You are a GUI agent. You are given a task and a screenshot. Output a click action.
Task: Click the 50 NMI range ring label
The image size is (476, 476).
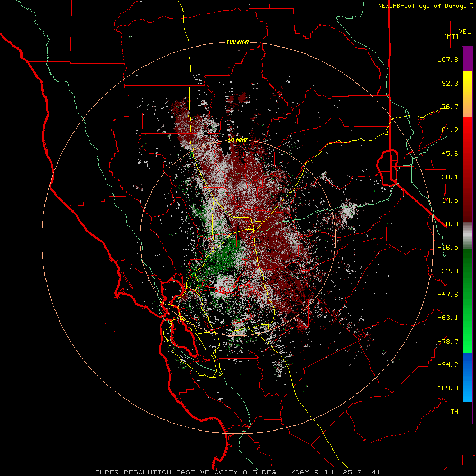coord(237,140)
